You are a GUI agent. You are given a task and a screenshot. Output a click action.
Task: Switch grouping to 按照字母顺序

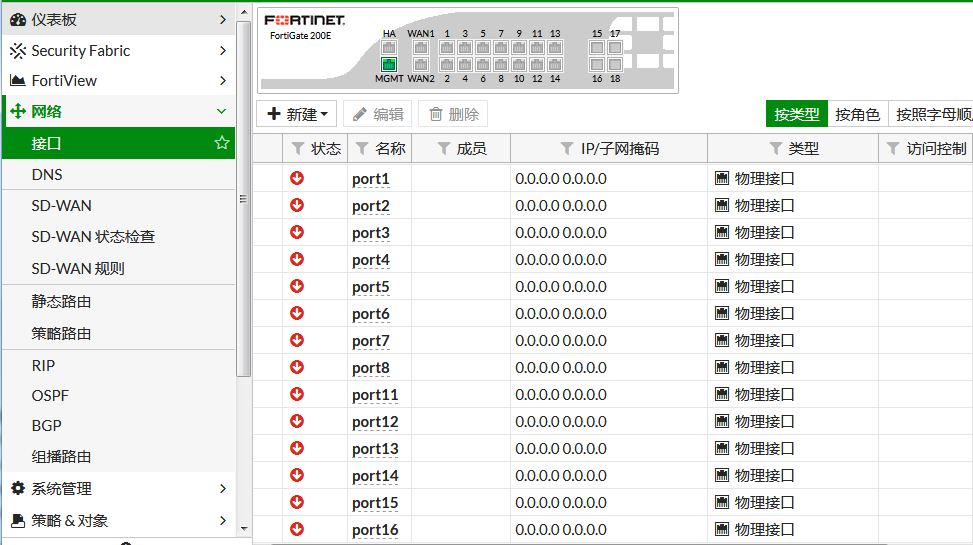[931, 114]
